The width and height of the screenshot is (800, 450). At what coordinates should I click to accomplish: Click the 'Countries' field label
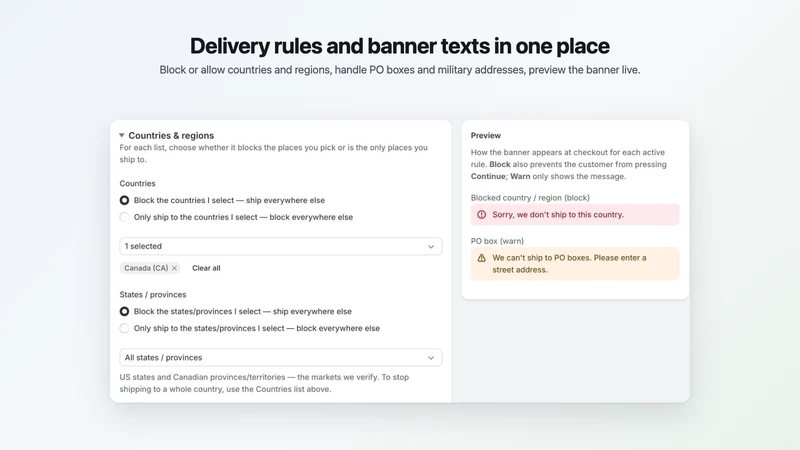pos(137,184)
